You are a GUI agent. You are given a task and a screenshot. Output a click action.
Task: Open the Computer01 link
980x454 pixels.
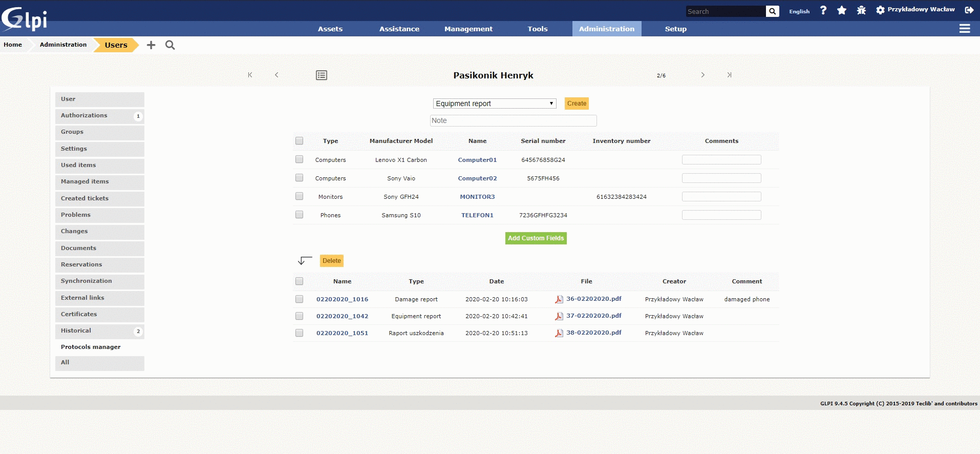click(477, 160)
